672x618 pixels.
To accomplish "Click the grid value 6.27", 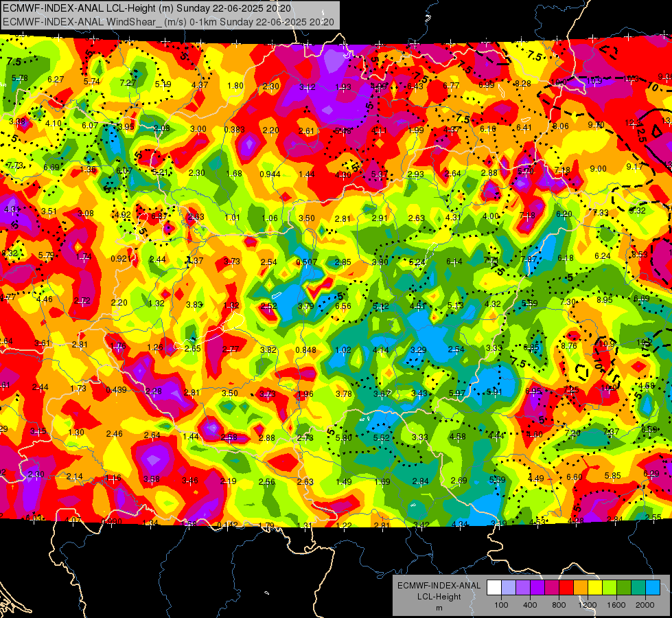I will click(x=56, y=80).
